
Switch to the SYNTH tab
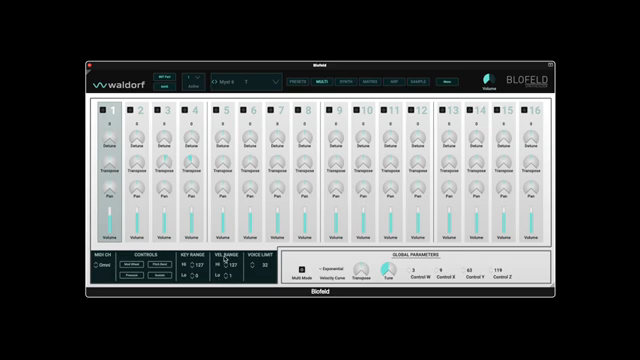pyautogui.click(x=346, y=82)
